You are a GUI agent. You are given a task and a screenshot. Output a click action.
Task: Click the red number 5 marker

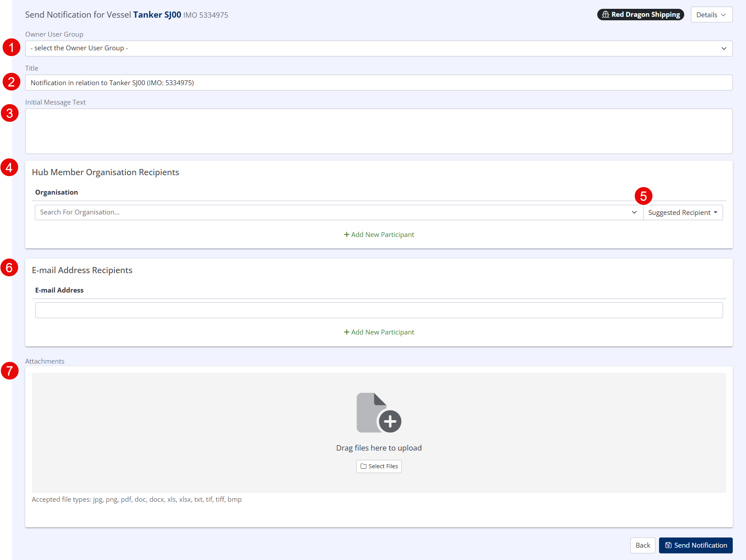click(643, 196)
